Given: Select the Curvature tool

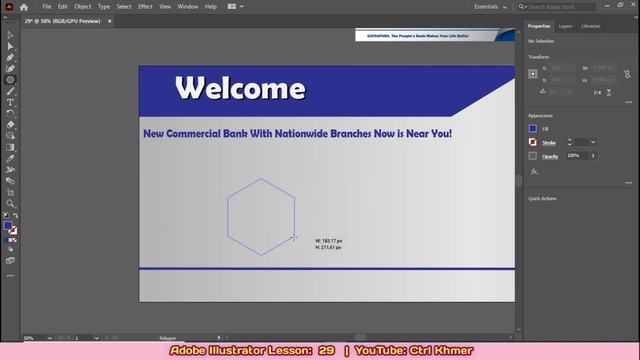Looking at the screenshot, I should point(10,69).
